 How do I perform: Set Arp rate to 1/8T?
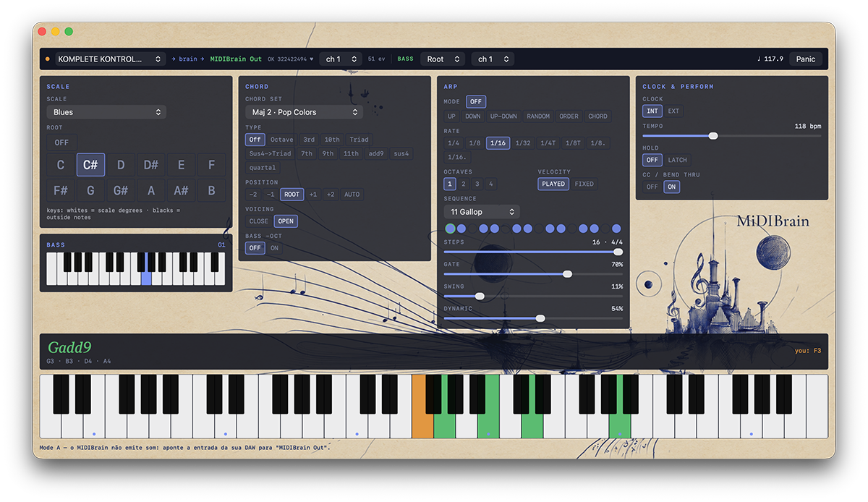(573, 143)
